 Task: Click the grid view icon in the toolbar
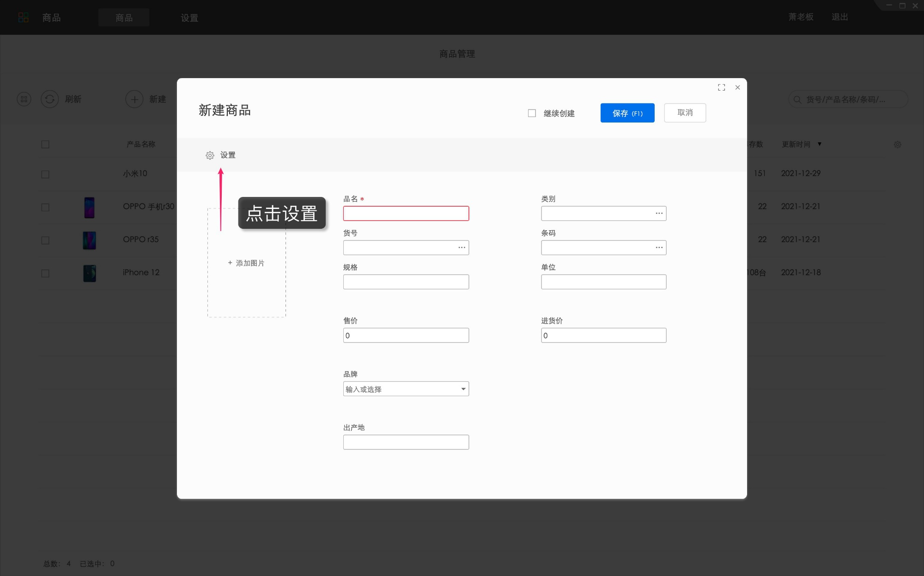[24, 99]
